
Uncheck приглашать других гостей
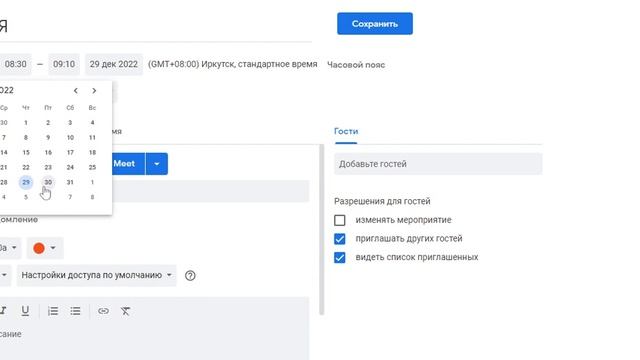tap(340, 239)
